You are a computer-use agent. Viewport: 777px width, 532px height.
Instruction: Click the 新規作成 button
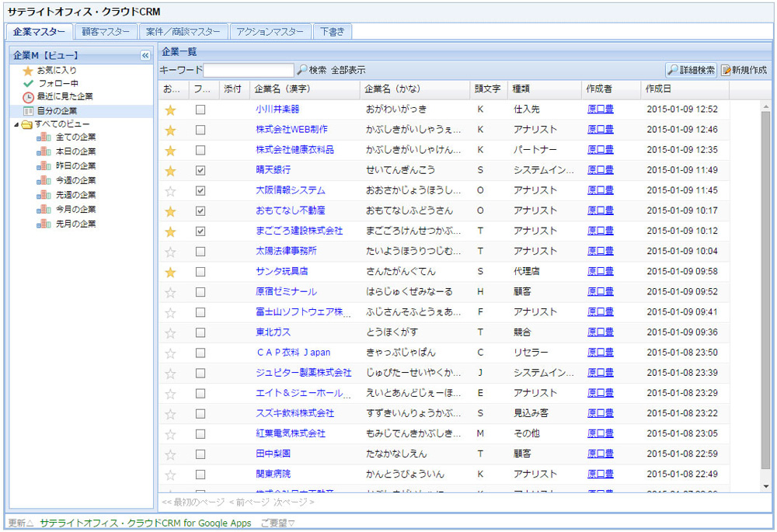tap(744, 70)
